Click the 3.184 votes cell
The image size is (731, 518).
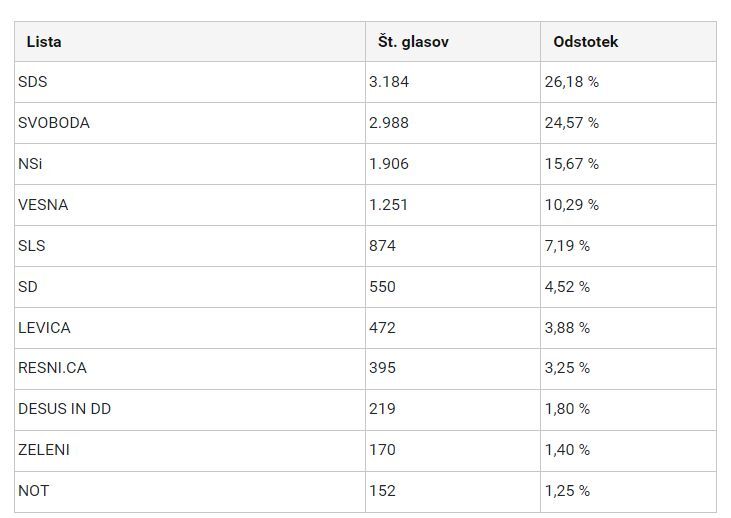coord(389,82)
